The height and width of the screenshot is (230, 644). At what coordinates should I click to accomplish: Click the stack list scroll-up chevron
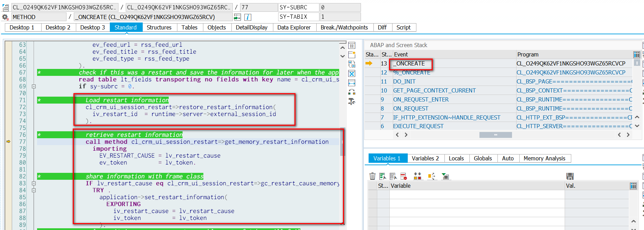637,117
